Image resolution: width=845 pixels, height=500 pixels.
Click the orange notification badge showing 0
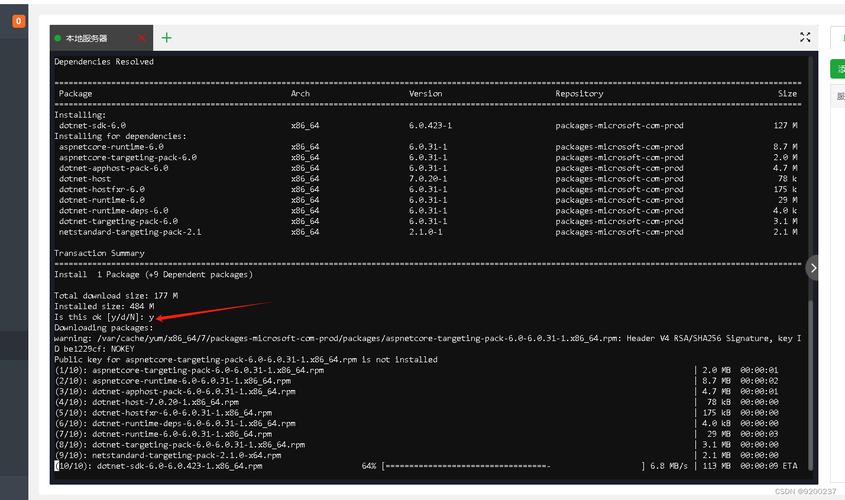(18, 21)
